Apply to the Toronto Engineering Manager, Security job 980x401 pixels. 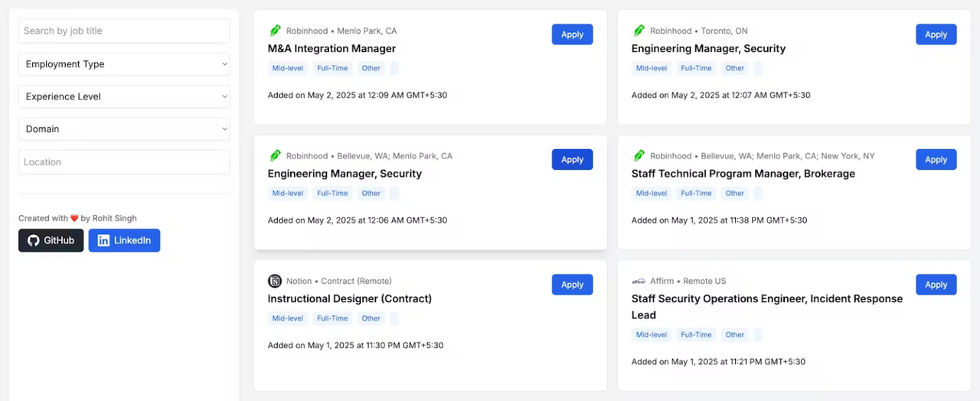(936, 34)
